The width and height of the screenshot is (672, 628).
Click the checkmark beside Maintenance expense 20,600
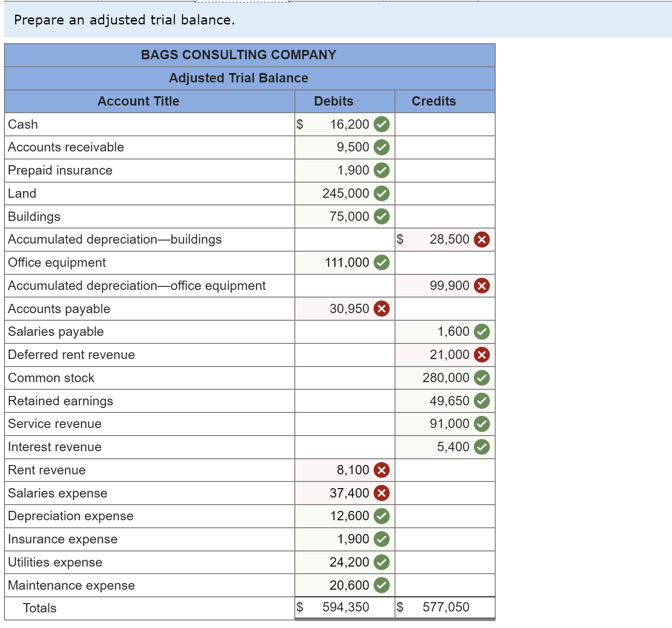[382, 585]
